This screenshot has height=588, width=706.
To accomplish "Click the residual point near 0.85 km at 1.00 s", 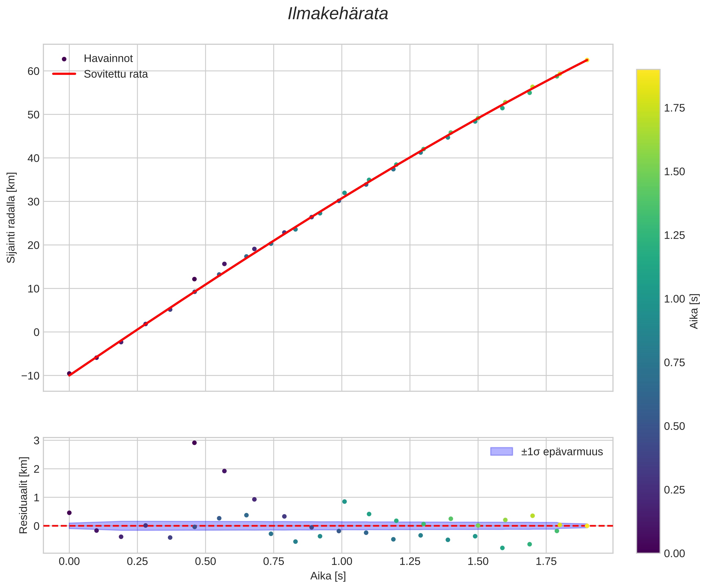I will [x=344, y=502].
